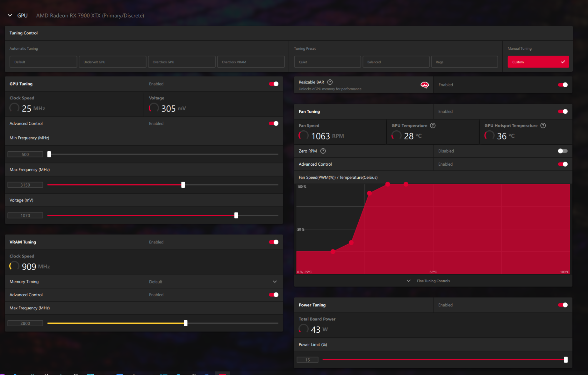Turn off Resizable BAR toggle

click(x=563, y=85)
